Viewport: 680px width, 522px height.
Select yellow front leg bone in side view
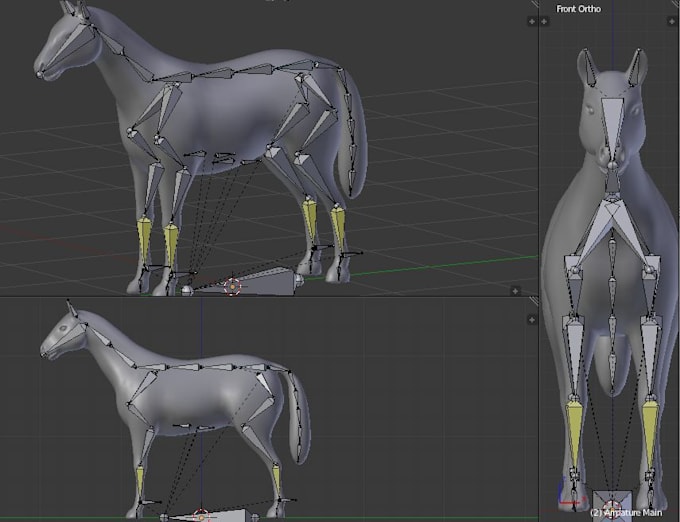pyautogui.click(x=140, y=482)
